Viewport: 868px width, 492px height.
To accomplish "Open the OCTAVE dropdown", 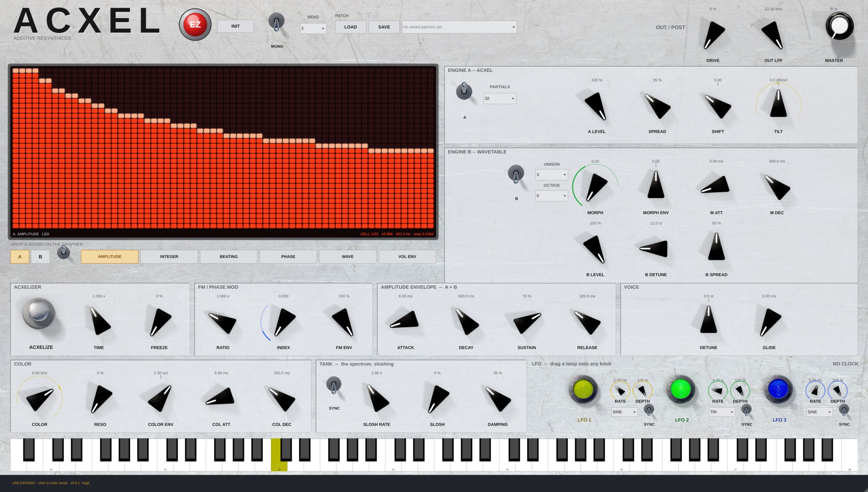I will [x=551, y=196].
